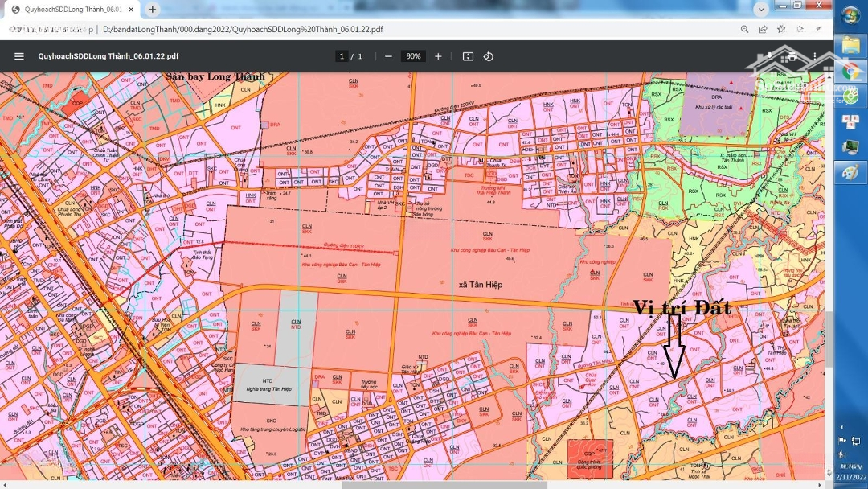
Task: Open Paint from the taskbar
Action: (x=850, y=173)
